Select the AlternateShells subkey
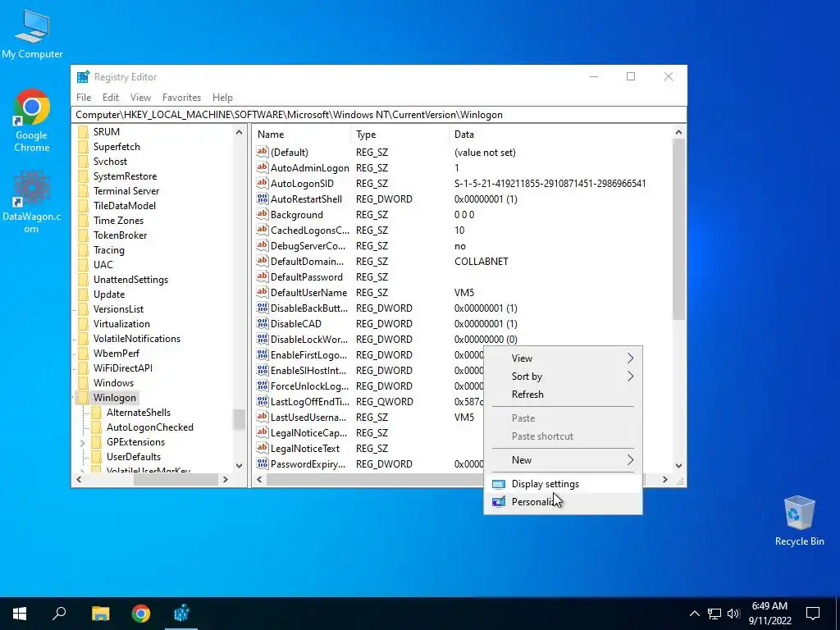 click(138, 413)
